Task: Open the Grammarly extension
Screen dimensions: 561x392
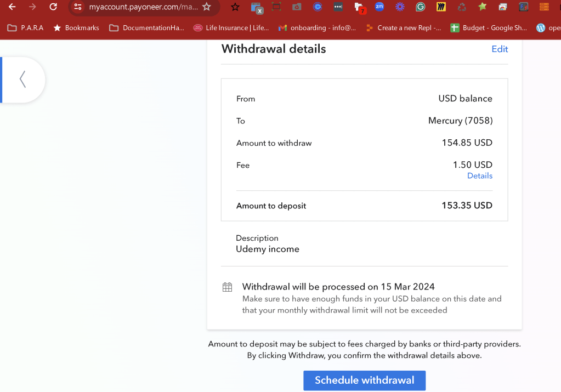Action: coord(421,7)
